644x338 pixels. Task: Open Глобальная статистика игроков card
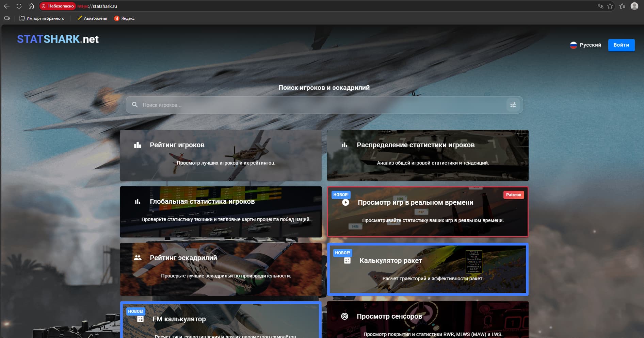(x=221, y=212)
